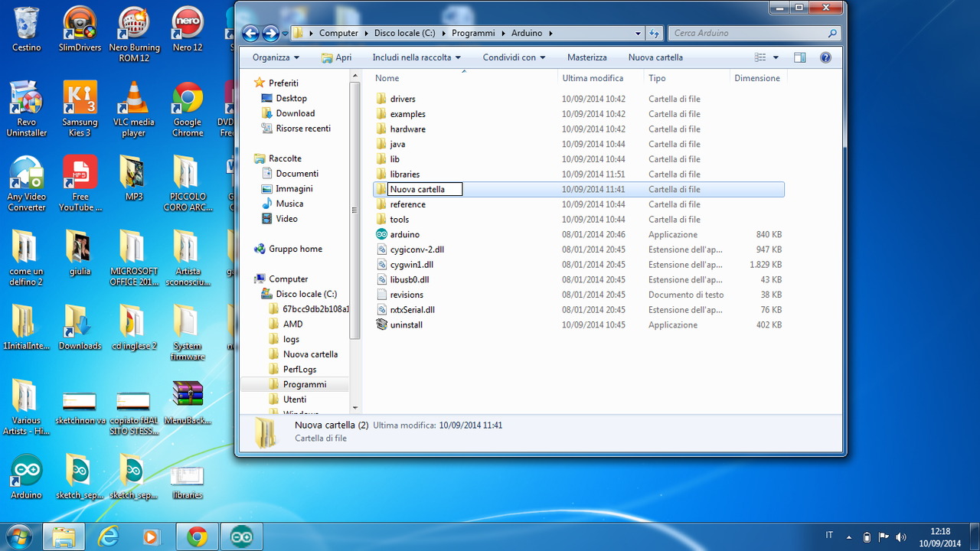Viewport: 980px width, 551px height.
Task: Show hidden system tray icons
Action: [848, 537]
